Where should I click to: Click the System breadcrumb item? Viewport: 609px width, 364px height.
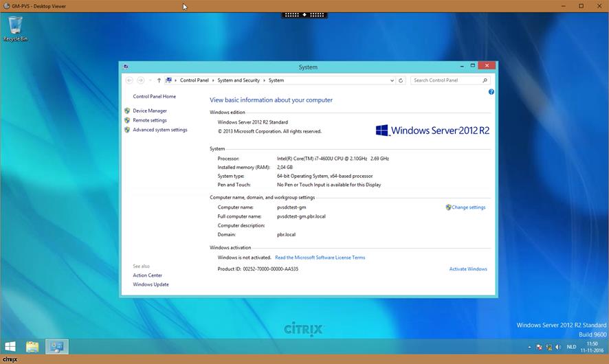[276, 80]
